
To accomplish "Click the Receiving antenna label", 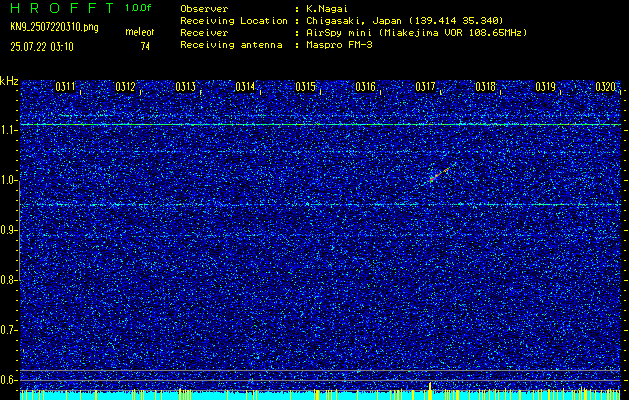I will pyautogui.click(x=231, y=45).
